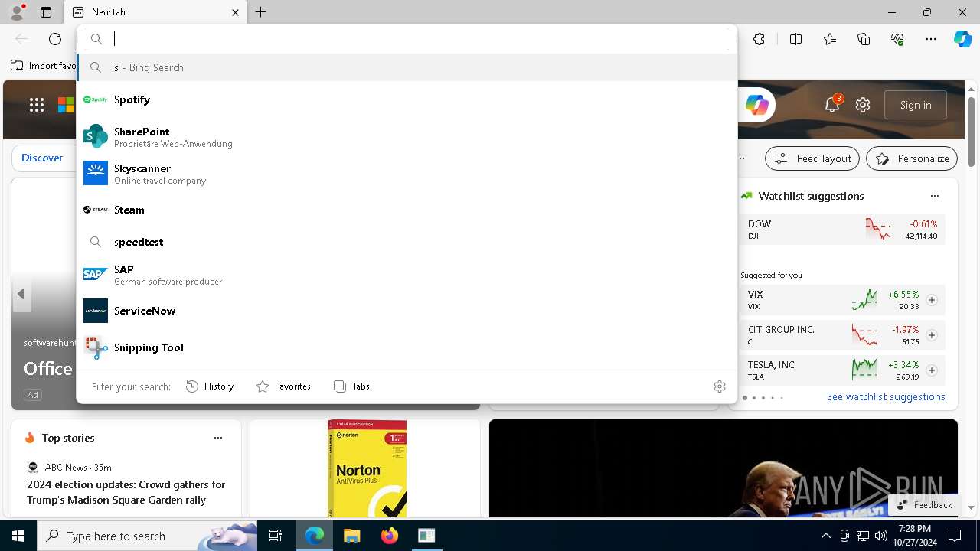Viewport: 980px width, 551px height.
Task: Click the Feedback button
Action: tap(925, 505)
